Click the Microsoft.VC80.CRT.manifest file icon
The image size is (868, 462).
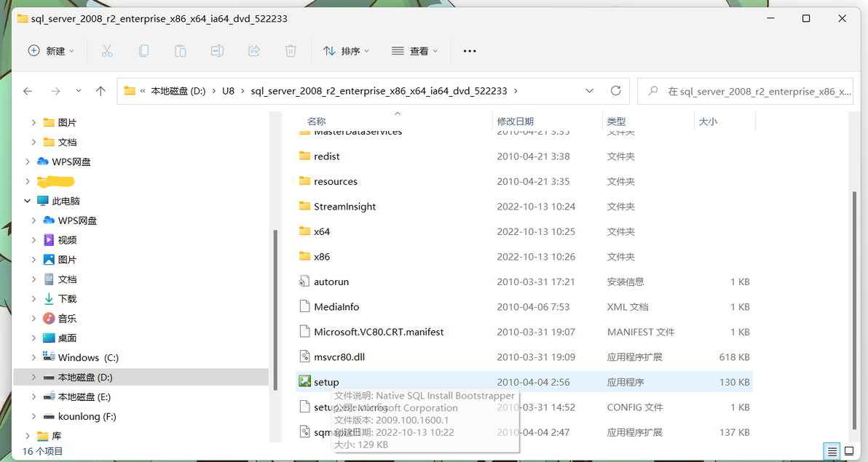tap(304, 332)
